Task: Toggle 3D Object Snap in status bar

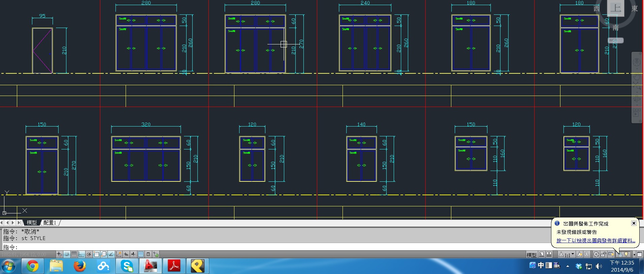Action: click(104, 254)
